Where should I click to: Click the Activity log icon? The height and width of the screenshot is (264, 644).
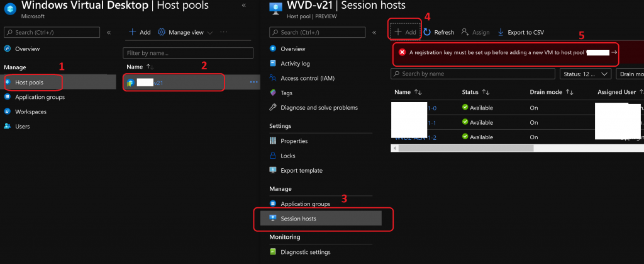(x=273, y=64)
